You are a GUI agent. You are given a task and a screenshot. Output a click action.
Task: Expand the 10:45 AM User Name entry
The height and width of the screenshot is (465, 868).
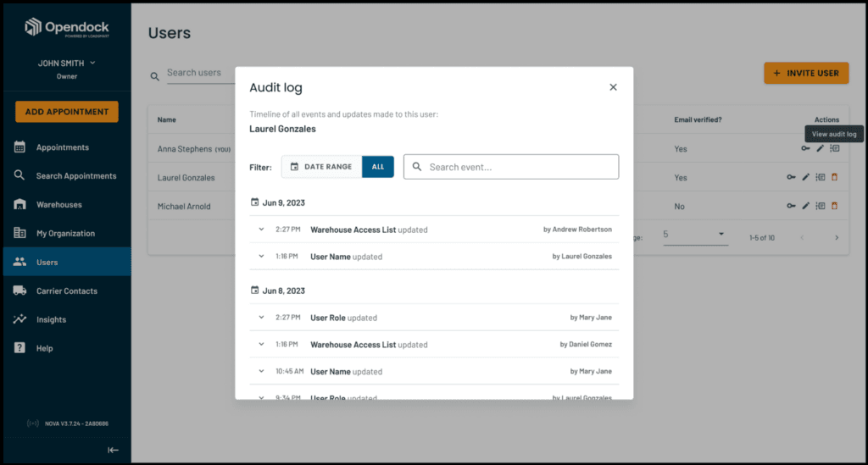(261, 371)
